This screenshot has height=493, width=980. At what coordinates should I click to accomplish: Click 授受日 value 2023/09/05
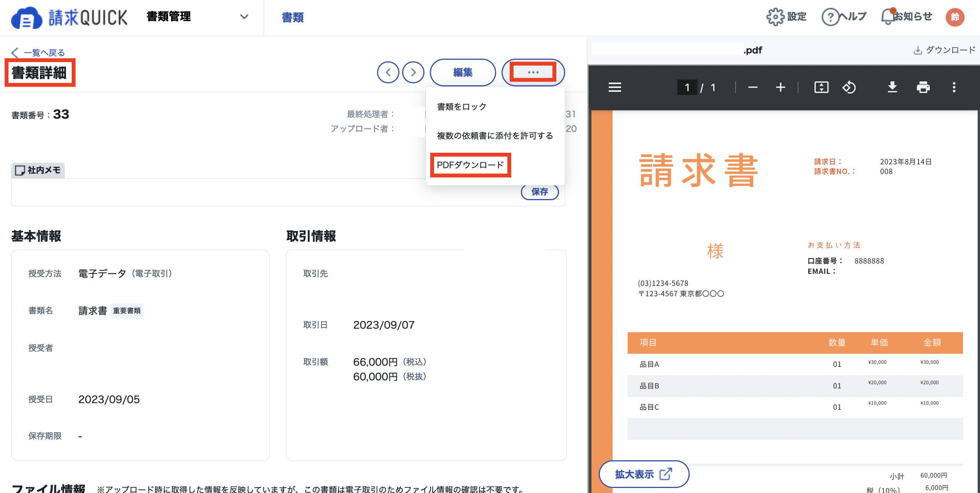tap(109, 400)
